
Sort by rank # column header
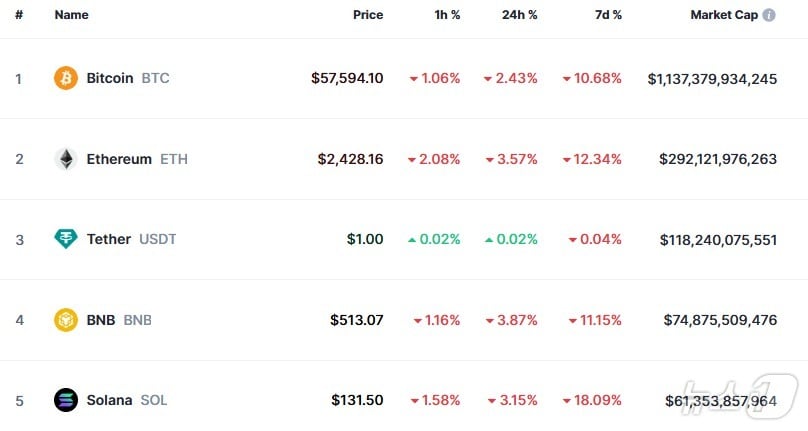(19, 16)
